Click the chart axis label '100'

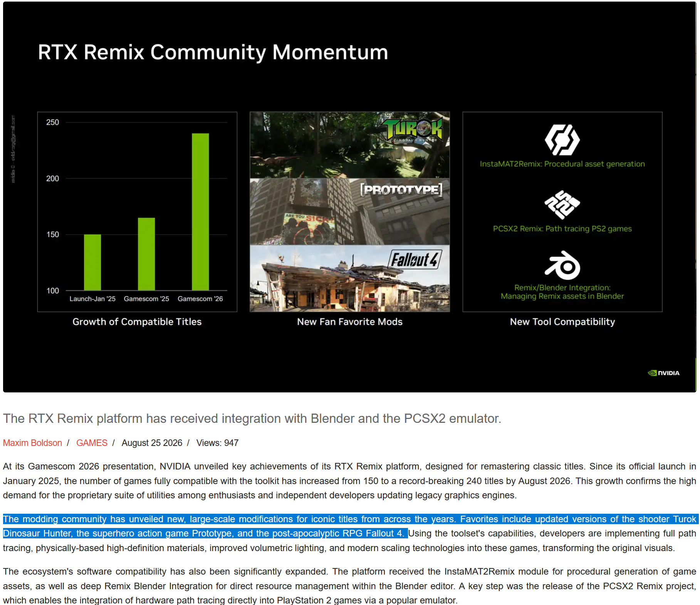click(52, 291)
